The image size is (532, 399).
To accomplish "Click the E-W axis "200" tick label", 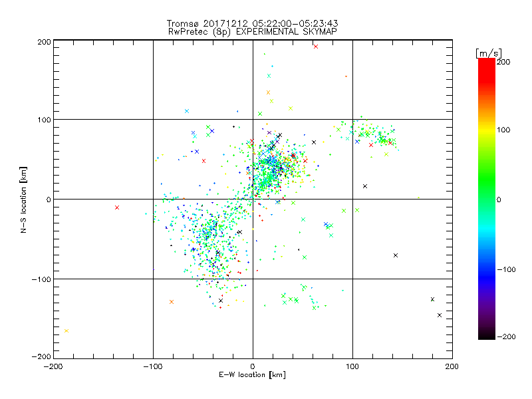I will [x=452, y=366].
